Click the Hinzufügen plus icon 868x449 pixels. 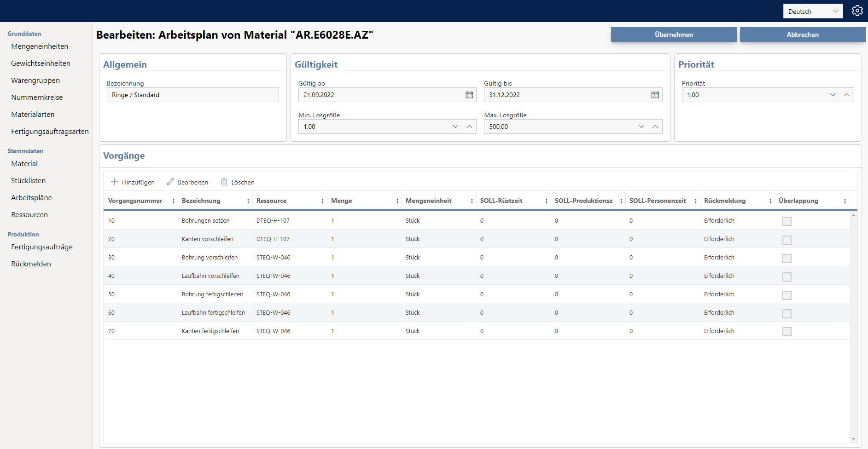[115, 182]
